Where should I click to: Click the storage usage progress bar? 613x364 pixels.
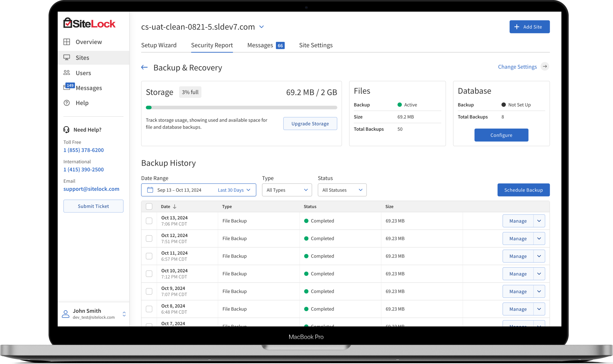coord(241,108)
